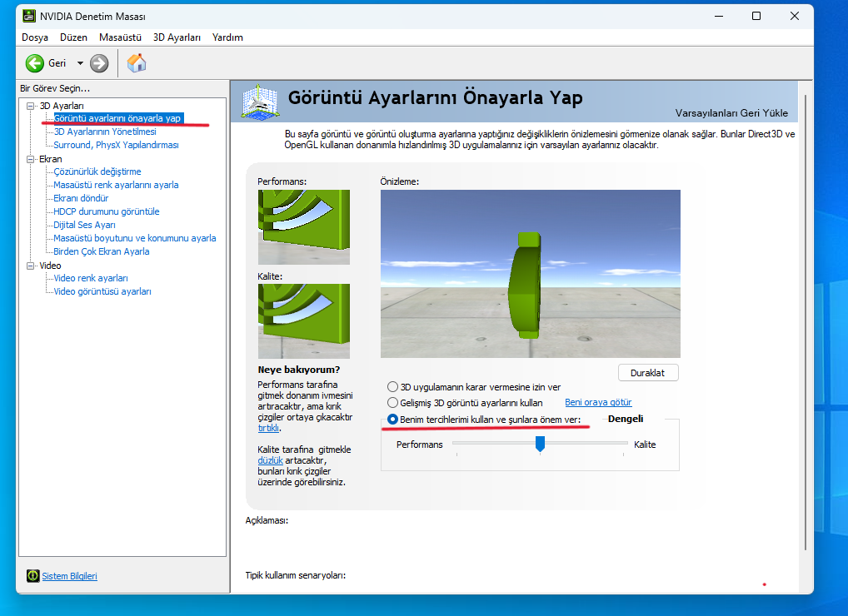
Task: Go to the home page icon
Action: tap(137, 63)
